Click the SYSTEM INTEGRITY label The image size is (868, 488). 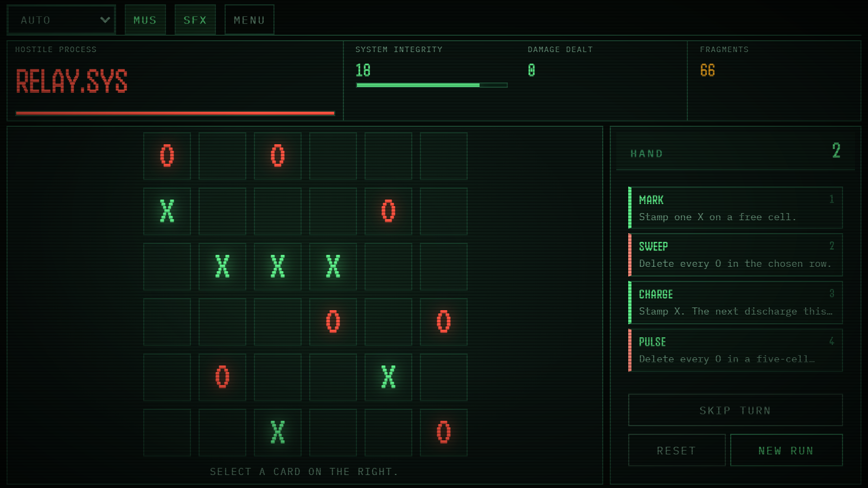pos(399,49)
